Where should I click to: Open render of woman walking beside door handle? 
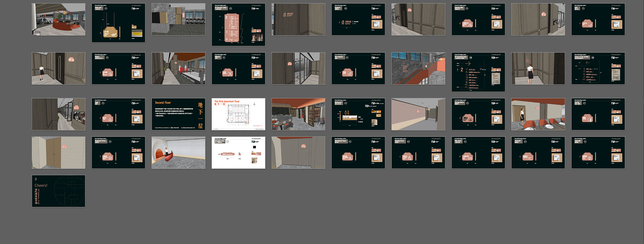tap(59, 68)
